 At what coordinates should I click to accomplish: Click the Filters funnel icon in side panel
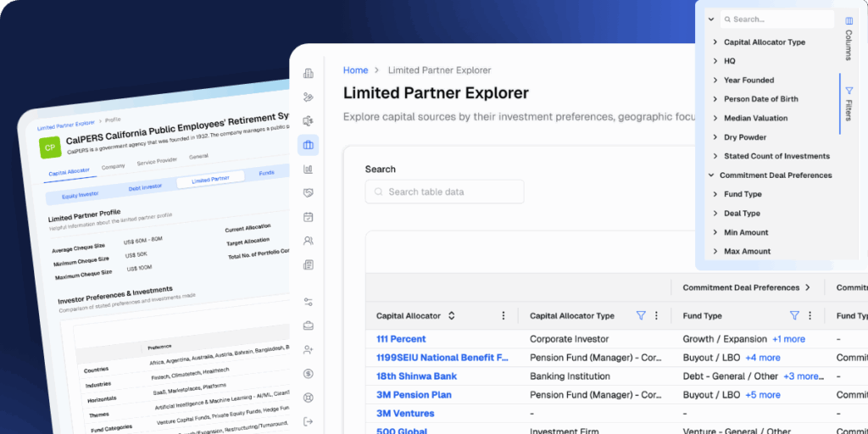(849, 90)
